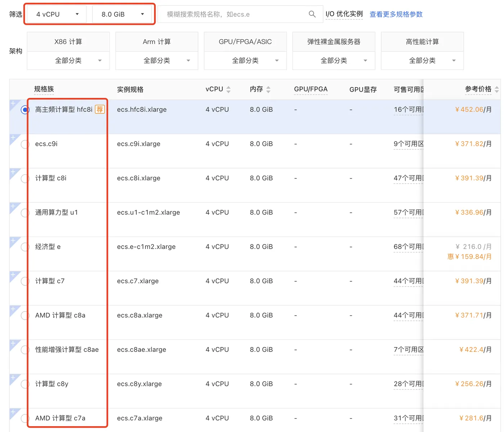This screenshot has width=504, height=432.
Task: Open 全部分类 dropdown under 弹性裸金属服务器
Action: 334,60
